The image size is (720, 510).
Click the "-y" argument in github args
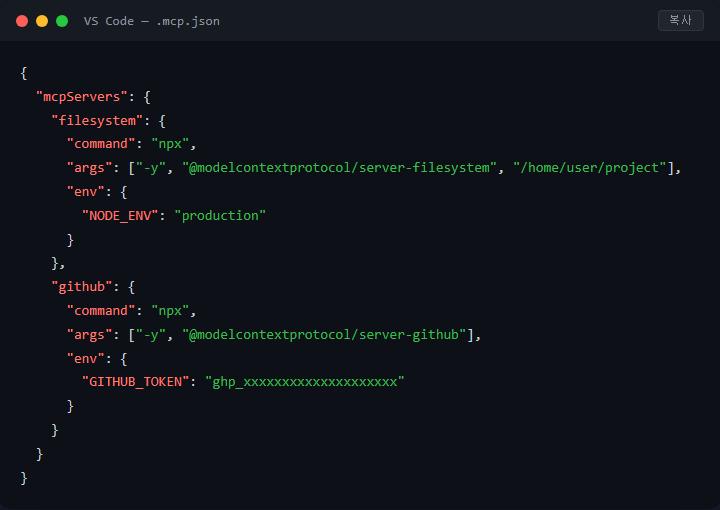point(151,335)
